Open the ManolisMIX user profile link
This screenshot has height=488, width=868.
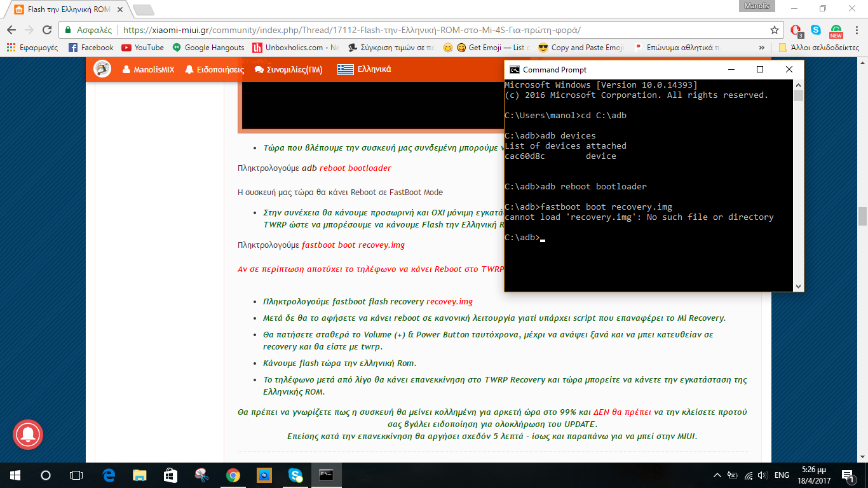click(148, 70)
